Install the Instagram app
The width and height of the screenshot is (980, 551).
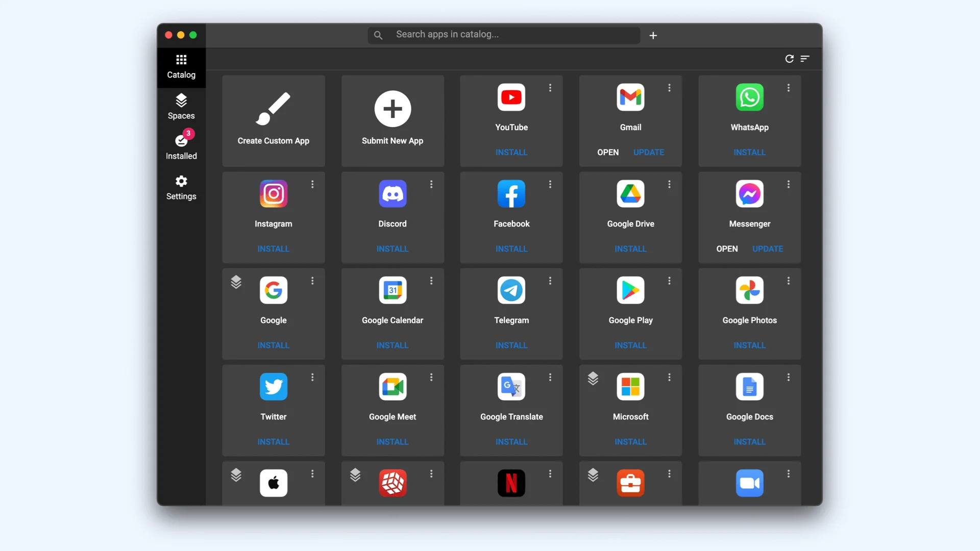coord(274,248)
